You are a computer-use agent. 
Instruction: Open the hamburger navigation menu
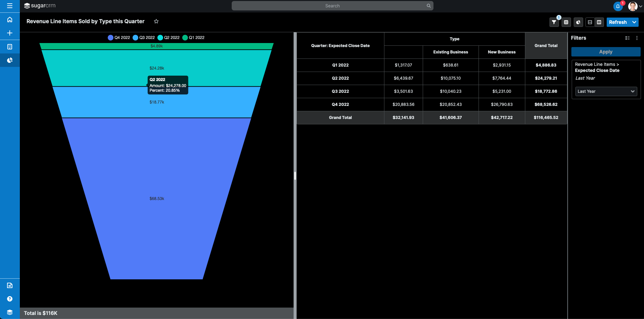[x=10, y=6]
